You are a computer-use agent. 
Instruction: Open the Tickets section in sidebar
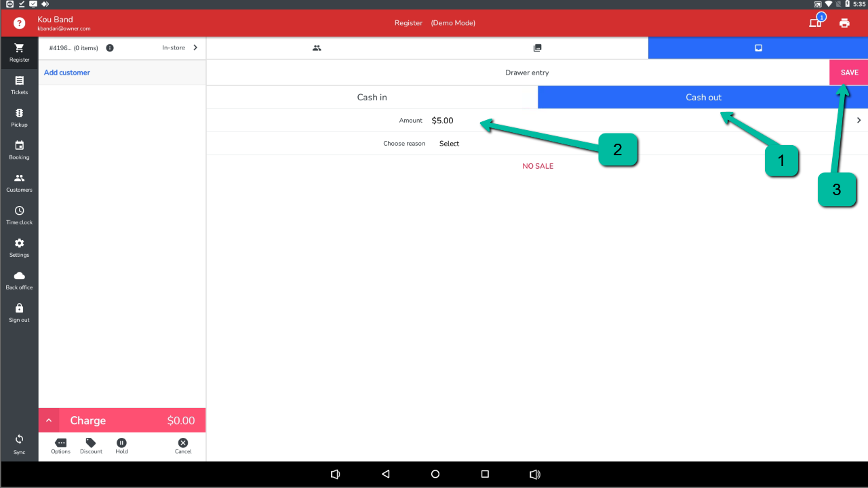19,85
